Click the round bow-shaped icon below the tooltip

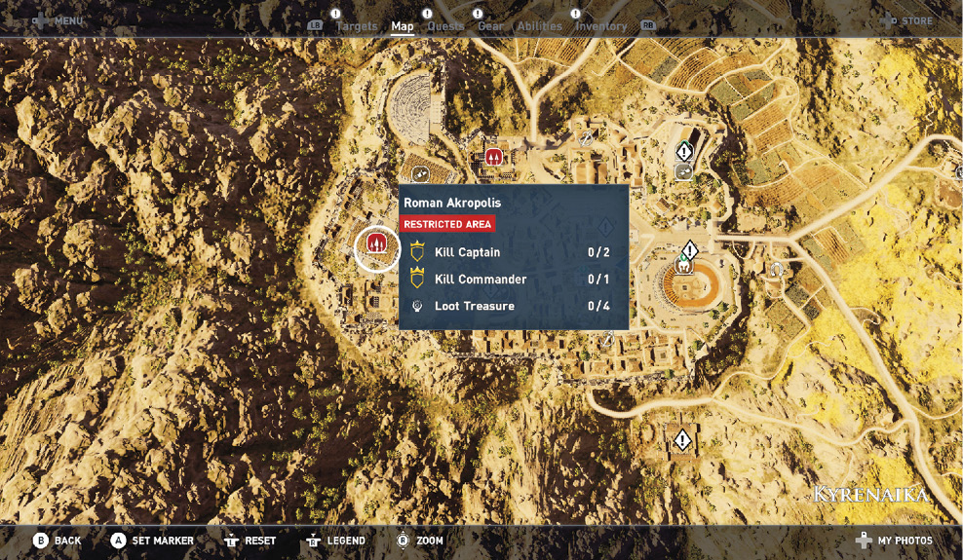click(x=607, y=339)
